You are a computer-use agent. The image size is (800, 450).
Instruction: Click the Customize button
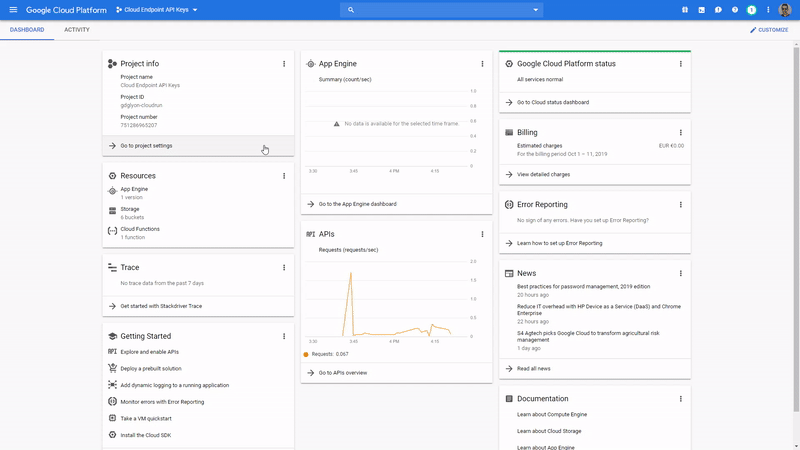point(769,30)
